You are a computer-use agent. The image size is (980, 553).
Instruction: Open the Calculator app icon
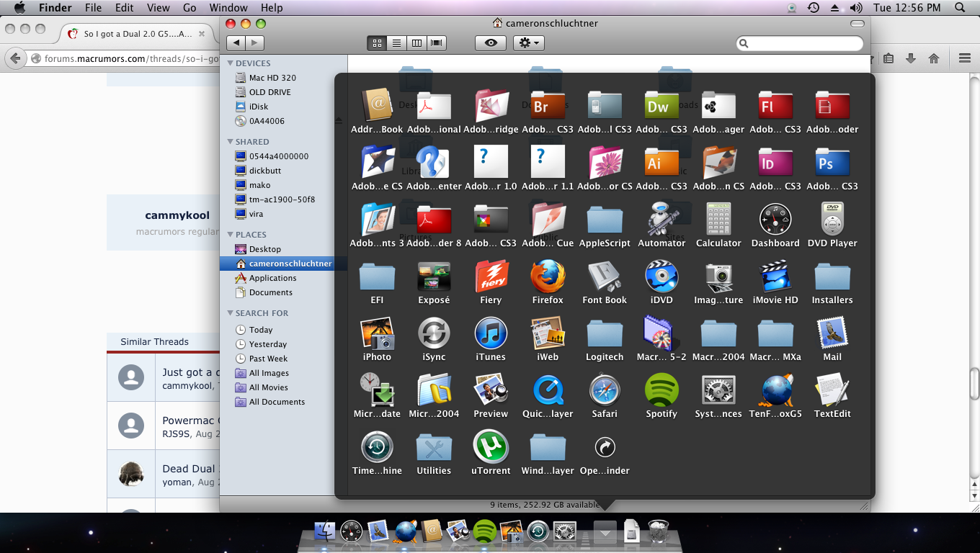point(718,220)
